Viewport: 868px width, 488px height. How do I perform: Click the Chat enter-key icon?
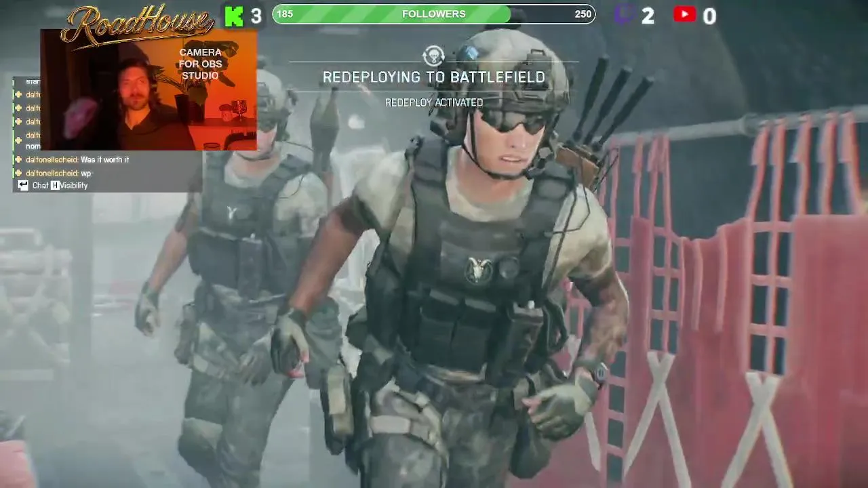pyautogui.click(x=23, y=185)
